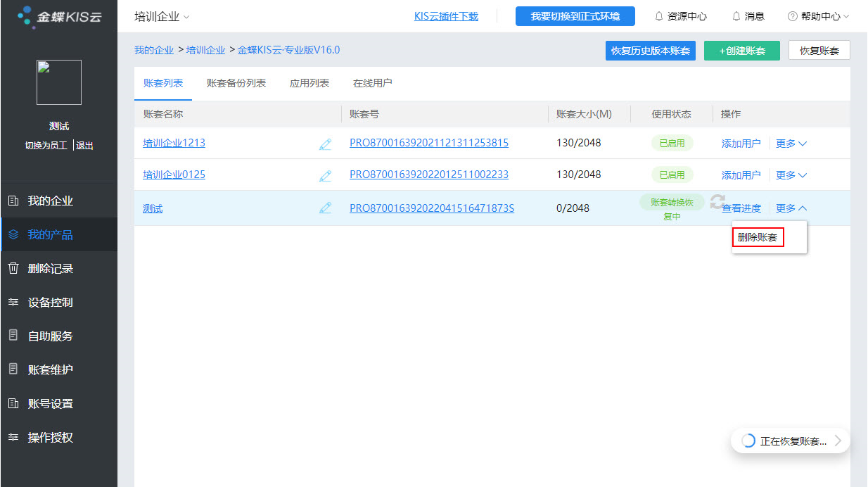Click the 0/2048 size value
This screenshot has height=487, width=868.
click(x=573, y=208)
